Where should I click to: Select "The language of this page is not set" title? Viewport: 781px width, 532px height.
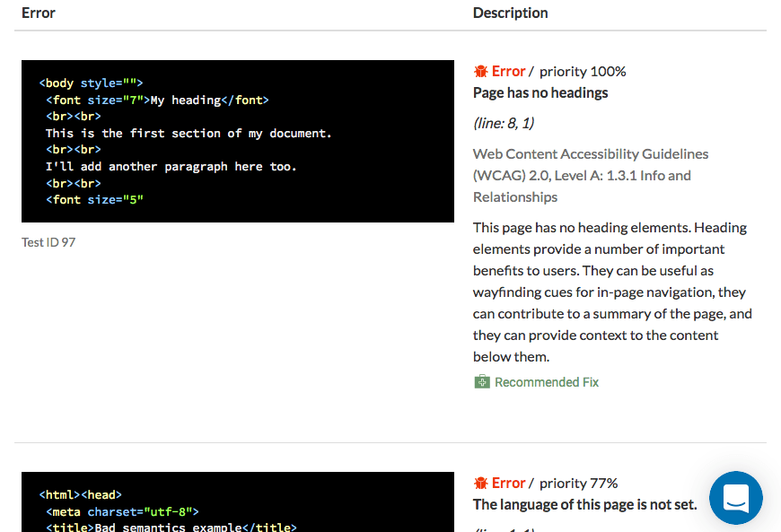[x=584, y=504]
